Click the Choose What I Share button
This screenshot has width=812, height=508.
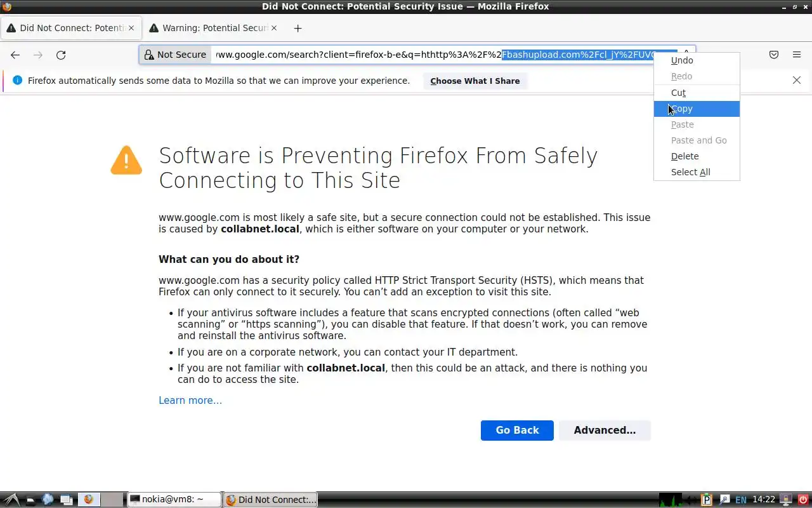pyautogui.click(x=475, y=81)
